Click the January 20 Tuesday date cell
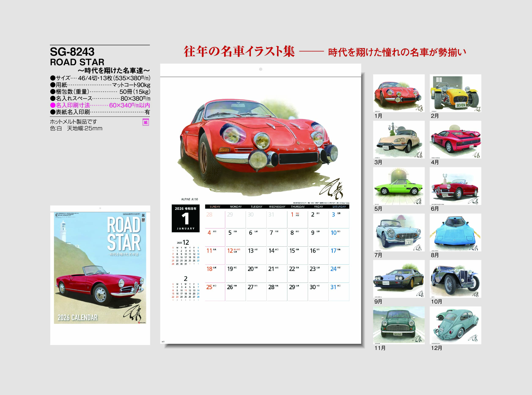 click(256, 273)
